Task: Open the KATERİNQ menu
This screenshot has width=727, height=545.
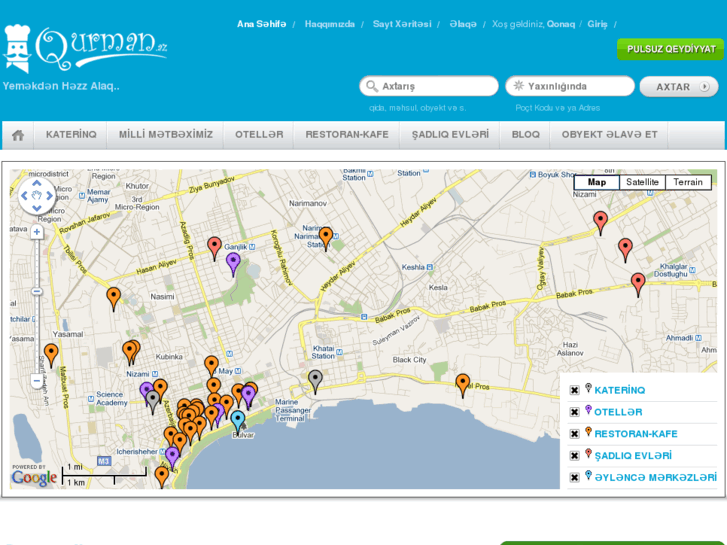Action: tap(71, 135)
